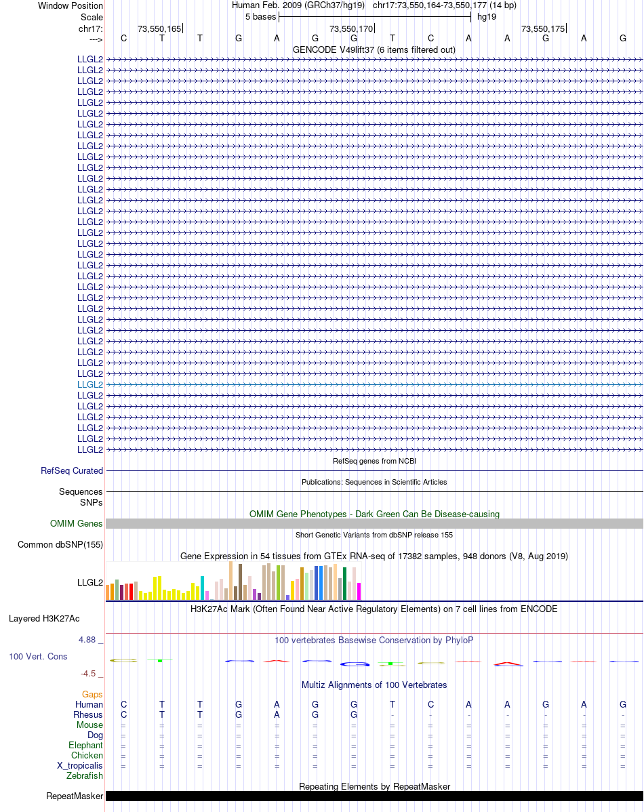Click the magenta last bar in GTEx chart

359,592
